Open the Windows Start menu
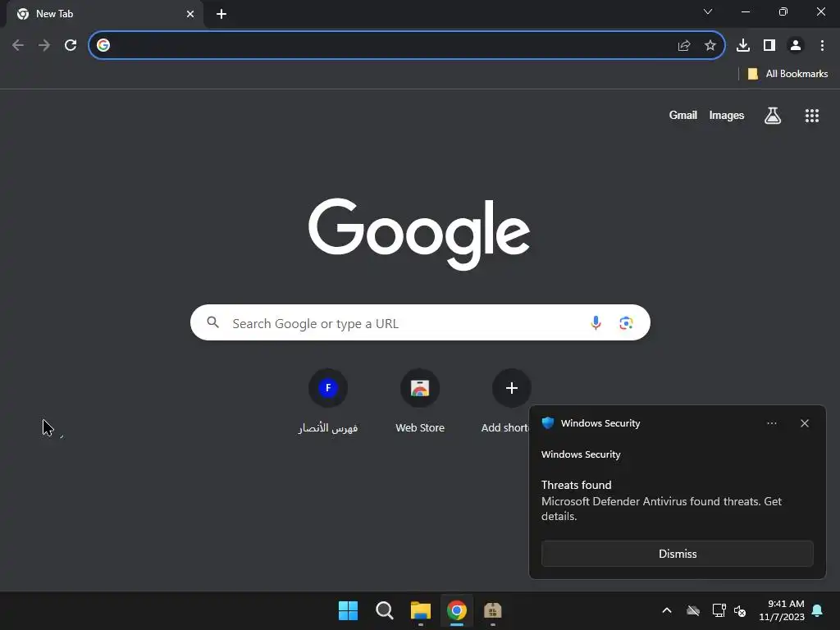The image size is (840, 630). (x=348, y=610)
